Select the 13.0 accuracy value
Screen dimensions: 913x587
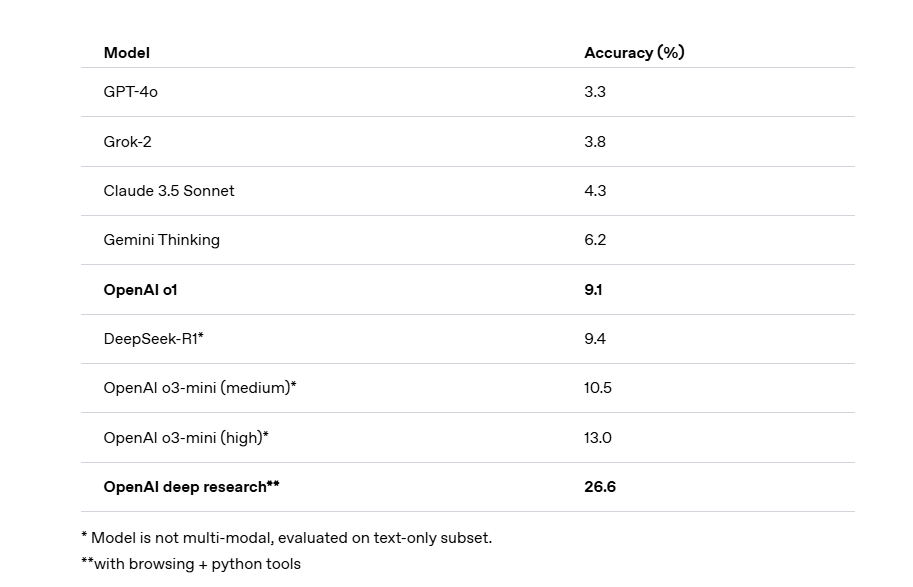pos(598,437)
